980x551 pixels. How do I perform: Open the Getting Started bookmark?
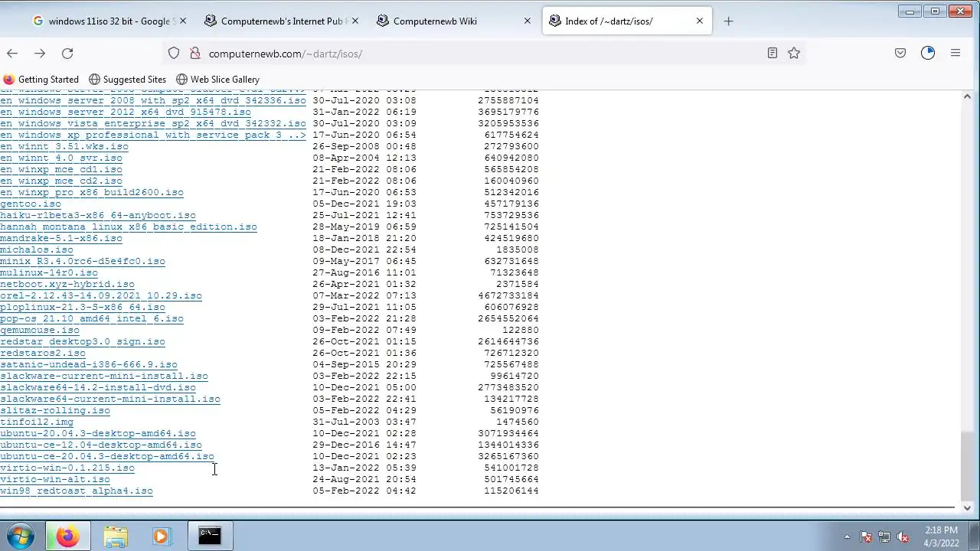(x=41, y=80)
